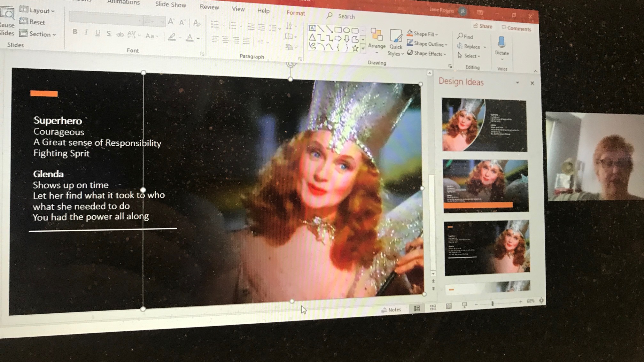Start Slide Show from status bar icon

click(x=464, y=305)
